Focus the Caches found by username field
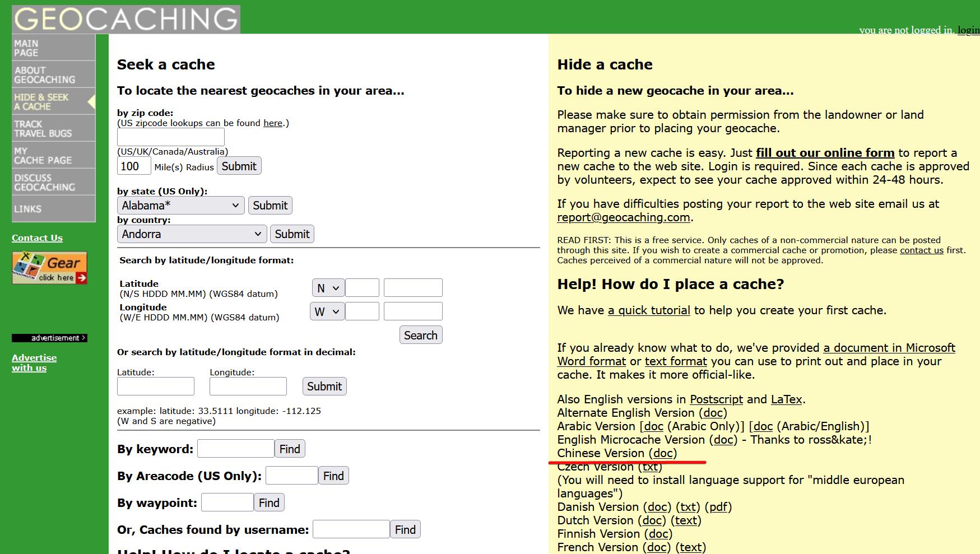980x554 pixels. pyautogui.click(x=351, y=529)
